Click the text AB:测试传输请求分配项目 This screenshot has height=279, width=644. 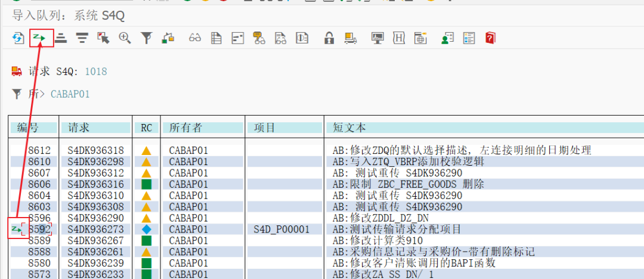[397, 229]
